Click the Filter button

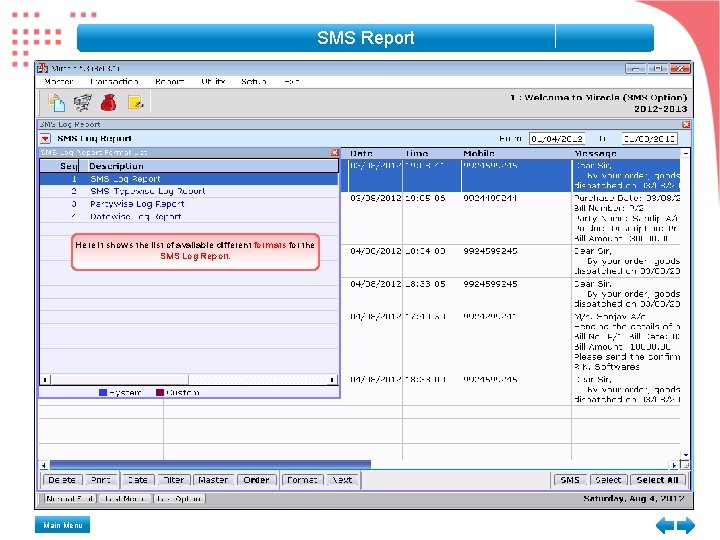[x=174, y=480]
